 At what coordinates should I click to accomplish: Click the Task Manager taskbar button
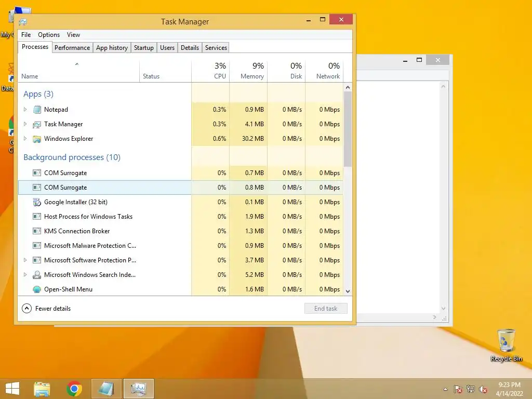(x=138, y=389)
